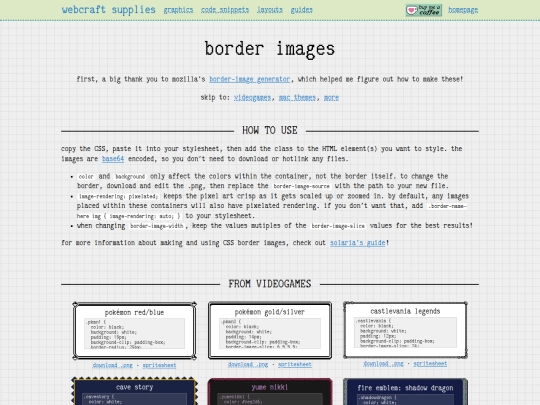
Task: Click the pokémon red/blue card title
Action: [134, 312]
